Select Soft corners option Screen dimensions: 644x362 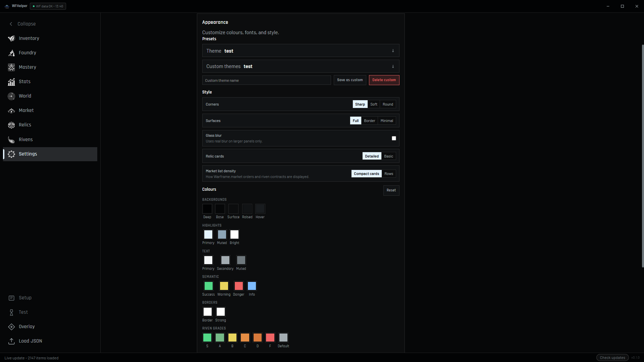coord(374,104)
